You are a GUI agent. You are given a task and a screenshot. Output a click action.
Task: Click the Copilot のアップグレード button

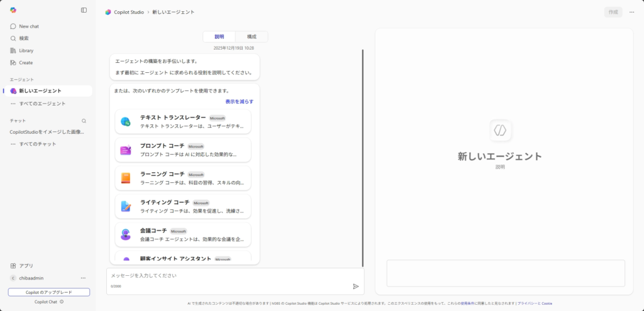click(x=49, y=292)
